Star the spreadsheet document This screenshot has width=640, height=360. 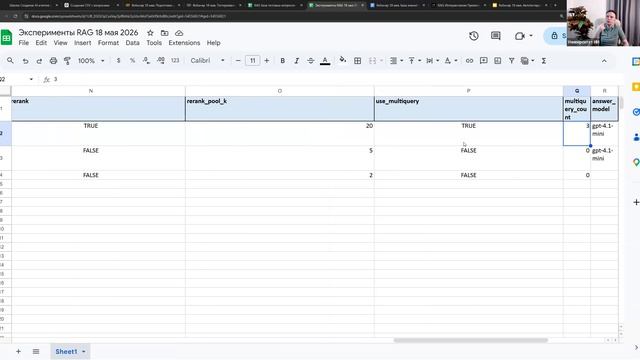(150, 33)
